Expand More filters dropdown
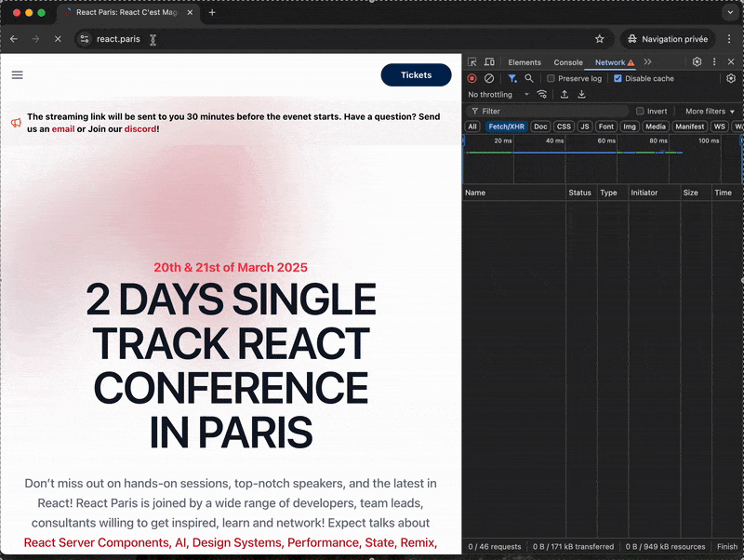Viewport: 744px width, 560px height. click(x=710, y=111)
